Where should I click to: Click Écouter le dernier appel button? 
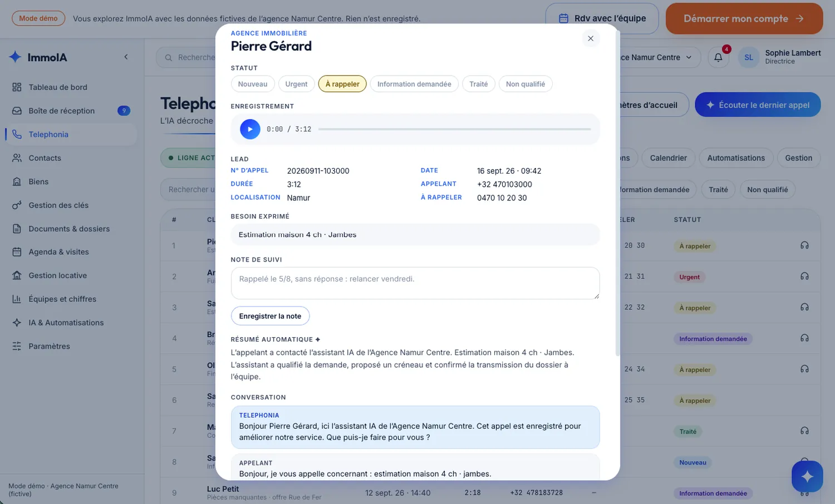758,105
